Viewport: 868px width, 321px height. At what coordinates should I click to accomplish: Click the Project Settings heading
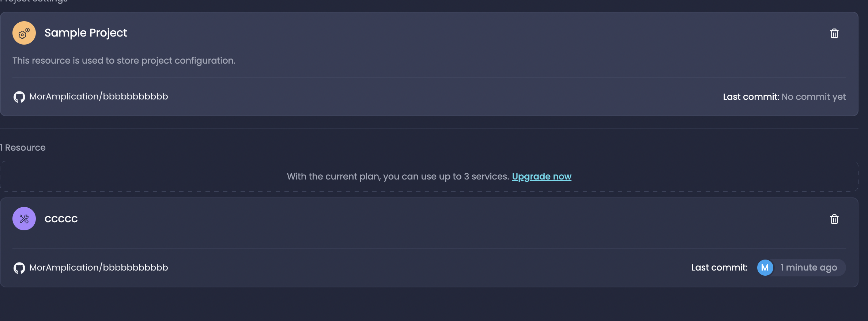click(33, 2)
